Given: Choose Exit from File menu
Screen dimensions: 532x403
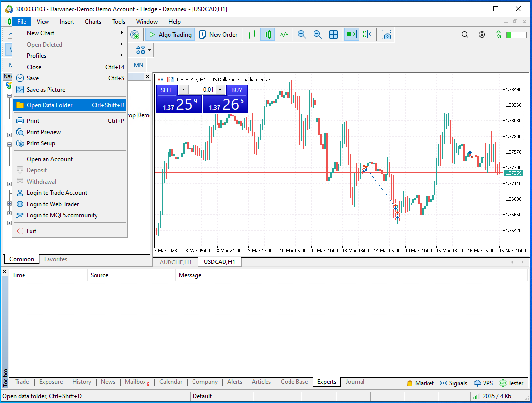Looking at the screenshot, I should coord(70,231).
